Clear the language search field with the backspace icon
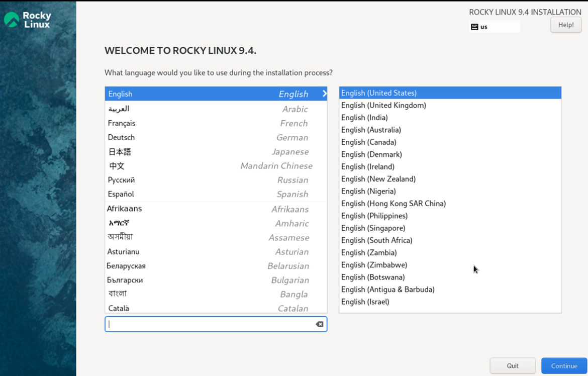Screen dimensions: 588x376 coord(320,324)
